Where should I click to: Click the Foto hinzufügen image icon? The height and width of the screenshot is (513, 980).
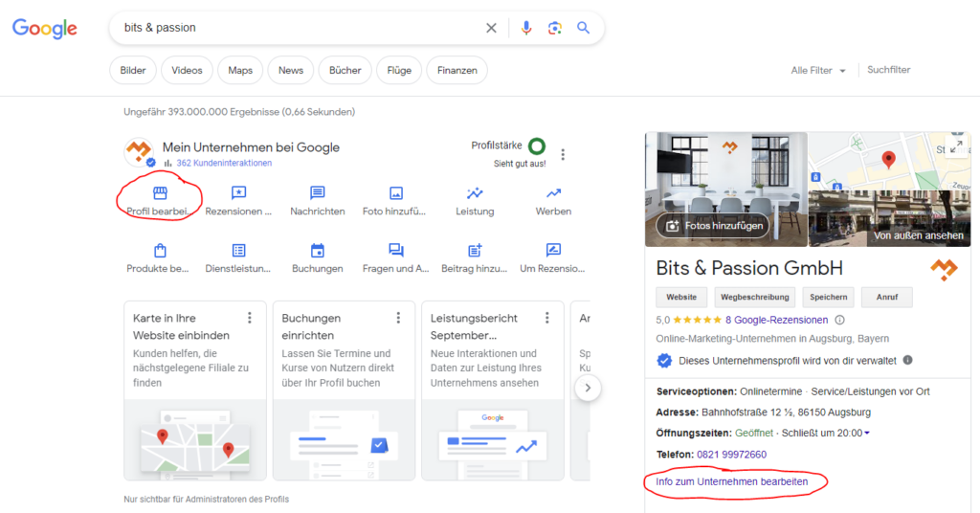coord(396,193)
